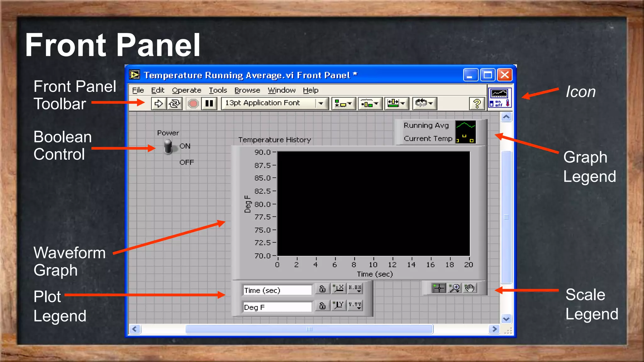Close the Temperature Running Average window
The height and width of the screenshot is (362, 644).
(505, 75)
